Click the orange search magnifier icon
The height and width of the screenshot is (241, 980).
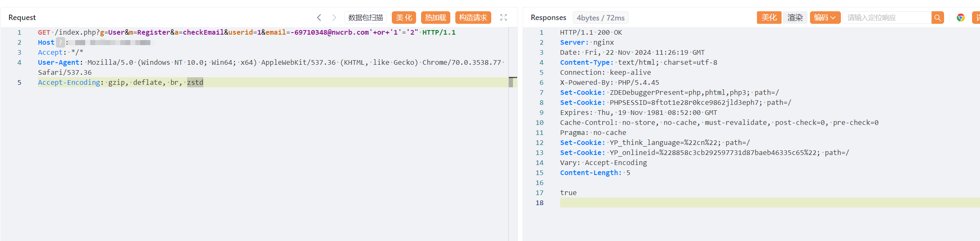[937, 18]
